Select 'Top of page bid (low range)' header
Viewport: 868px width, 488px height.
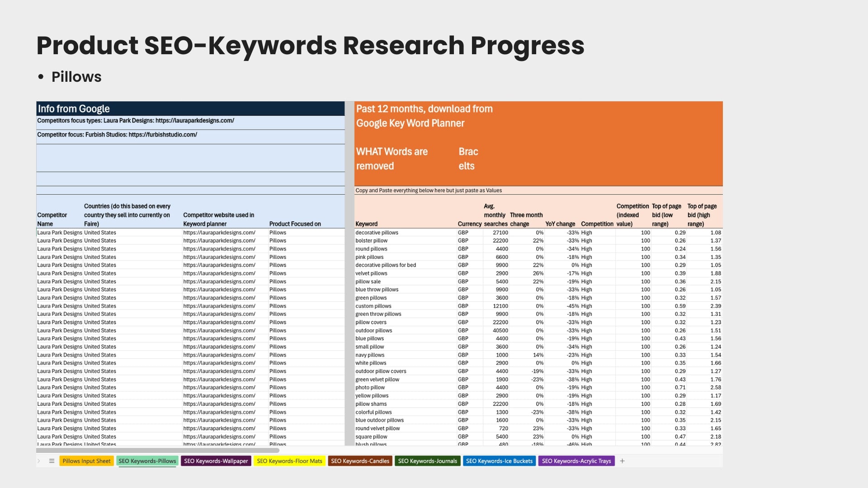pos(667,215)
